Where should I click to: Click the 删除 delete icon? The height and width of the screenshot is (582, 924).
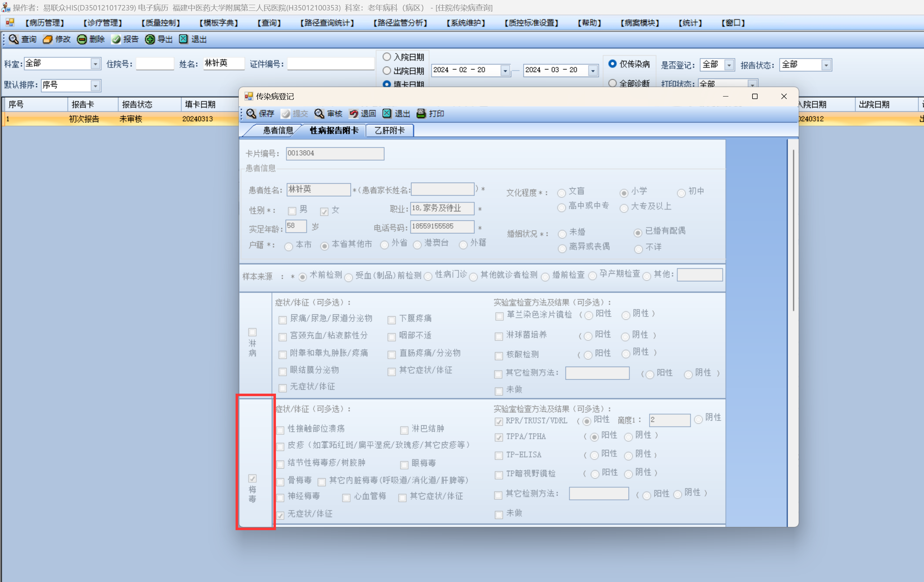(82, 39)
